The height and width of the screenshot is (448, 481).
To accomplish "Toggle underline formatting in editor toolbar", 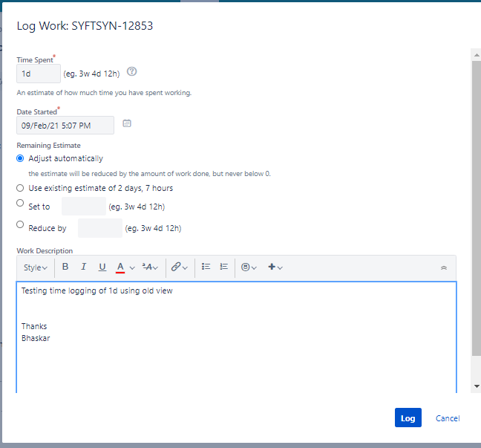I will click(x=102, y=267).
